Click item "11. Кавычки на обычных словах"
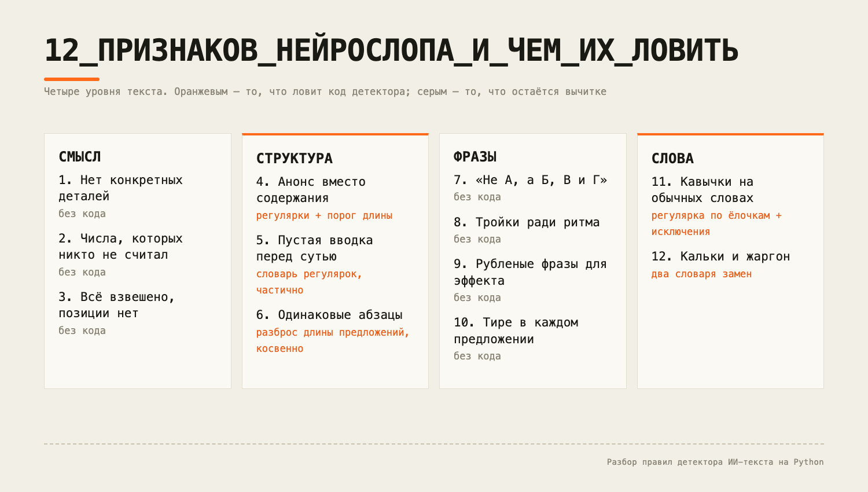 pyautogui.click(x=703, y=190)
